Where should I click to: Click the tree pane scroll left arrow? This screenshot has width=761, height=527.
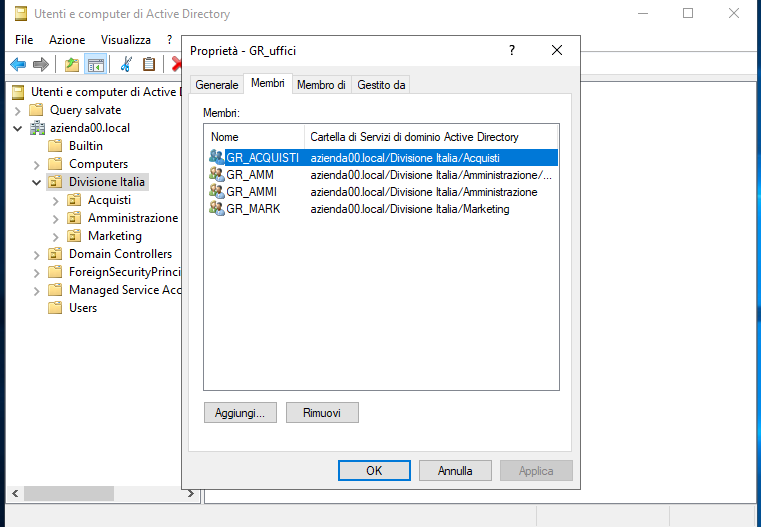(x=15, y=494)
